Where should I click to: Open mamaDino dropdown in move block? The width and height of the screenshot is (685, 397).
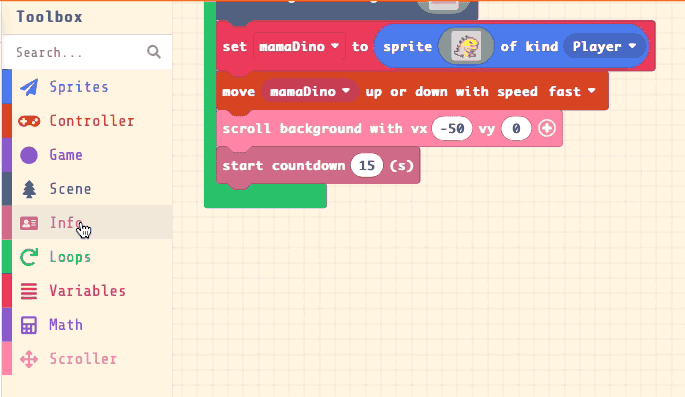(310, 91)
